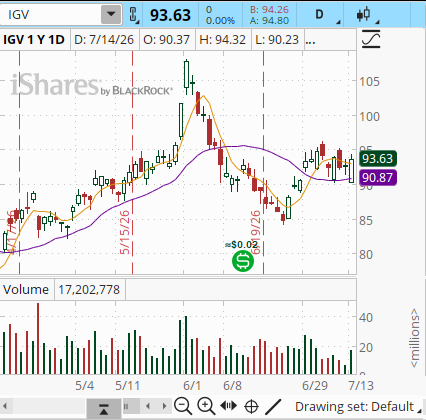
Task: Click the millions volume axis label
Action: click(414, 338)
